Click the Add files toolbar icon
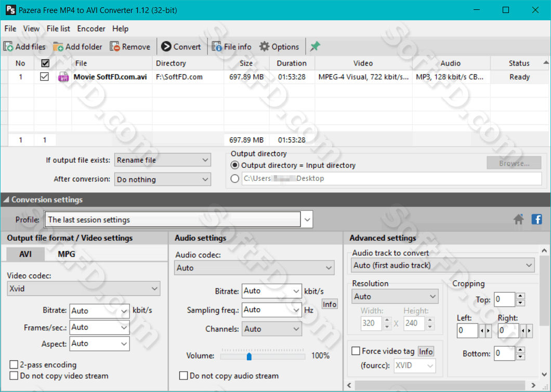The image size is (551, 392). [8, 46]
